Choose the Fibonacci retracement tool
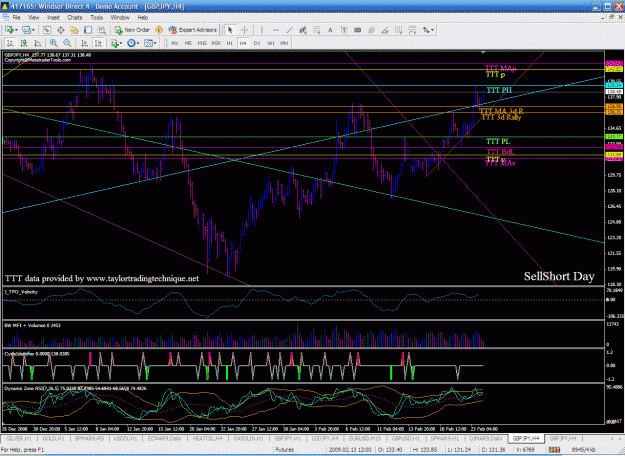 (316, 30)
